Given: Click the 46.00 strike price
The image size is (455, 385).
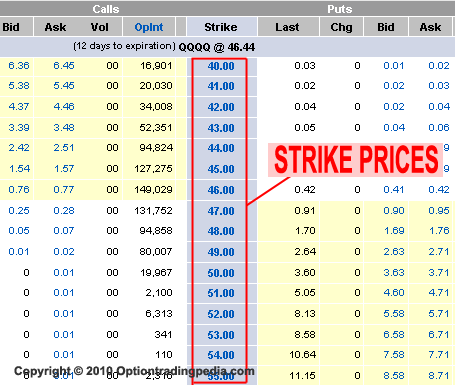Looking at the screenshot, I should pos(221,190).
